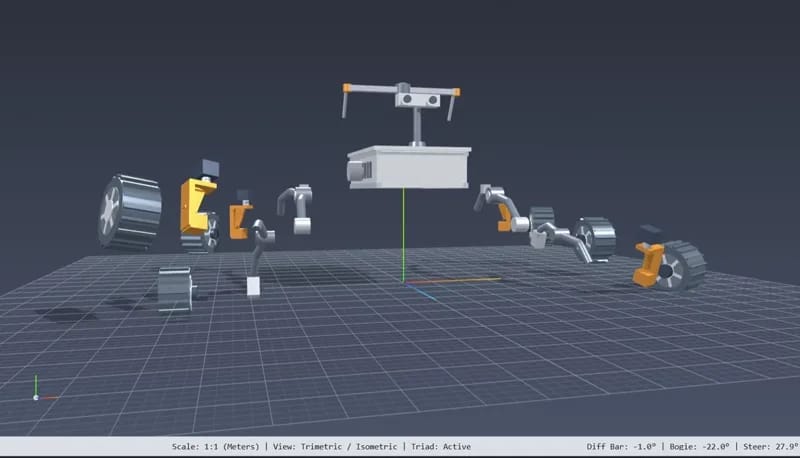
Task: Select the large wheel at far left
Action: click(130, 212)
